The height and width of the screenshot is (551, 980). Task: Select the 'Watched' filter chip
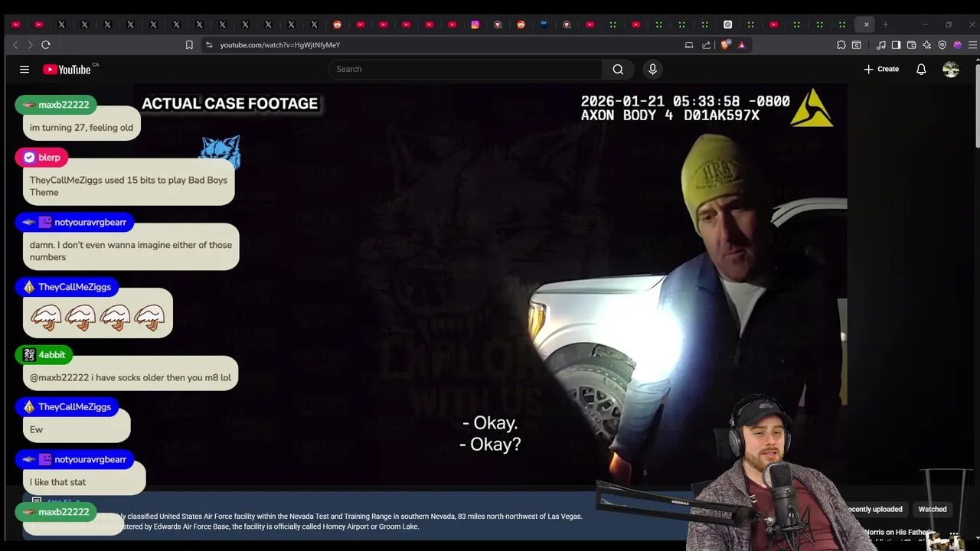coord(933,509)
